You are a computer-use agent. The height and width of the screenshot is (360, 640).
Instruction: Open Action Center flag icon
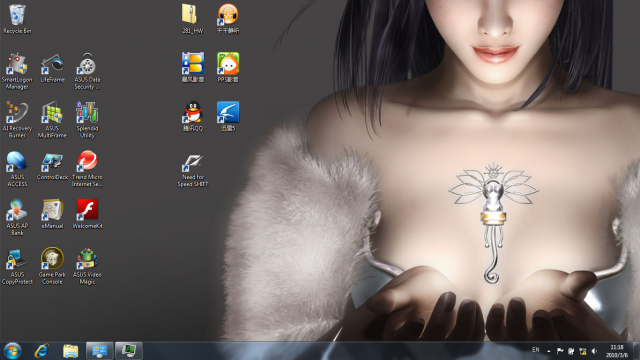560,351
